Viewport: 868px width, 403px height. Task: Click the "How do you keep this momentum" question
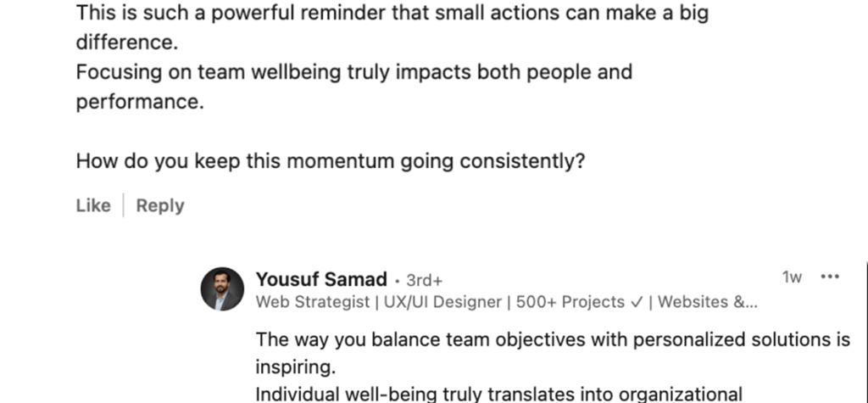point(331,160)
